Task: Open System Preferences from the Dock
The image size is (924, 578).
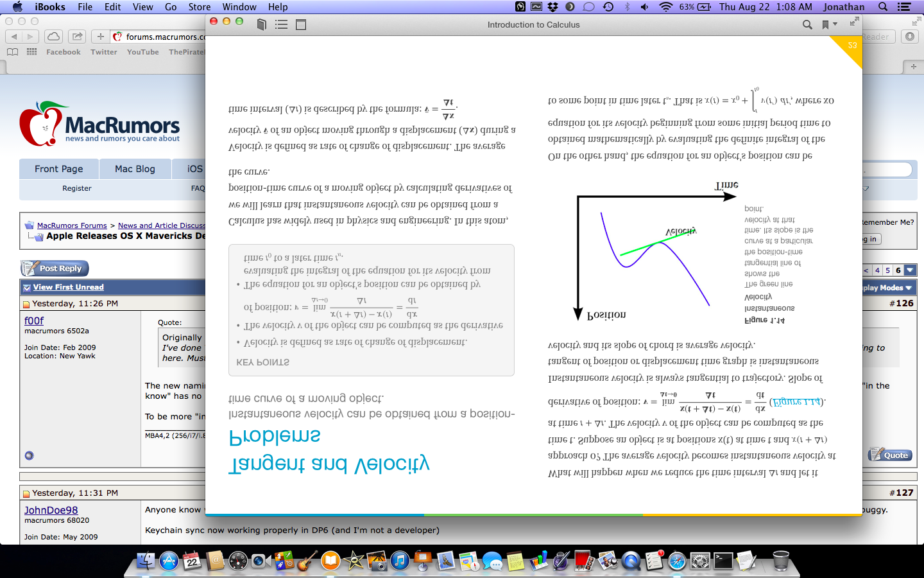Action: [x=700, y=561]
